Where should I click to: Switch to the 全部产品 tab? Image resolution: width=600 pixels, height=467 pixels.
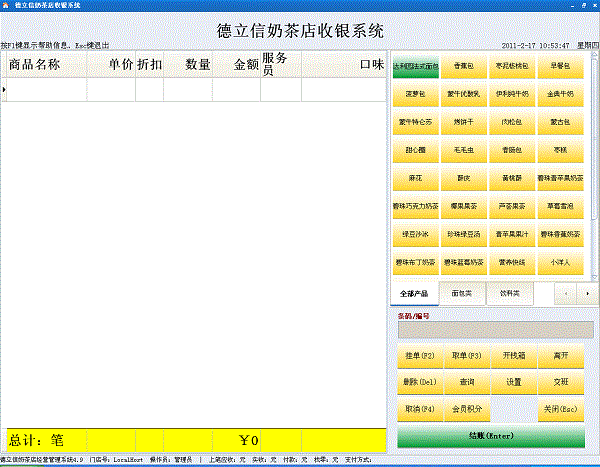point(414,294)
